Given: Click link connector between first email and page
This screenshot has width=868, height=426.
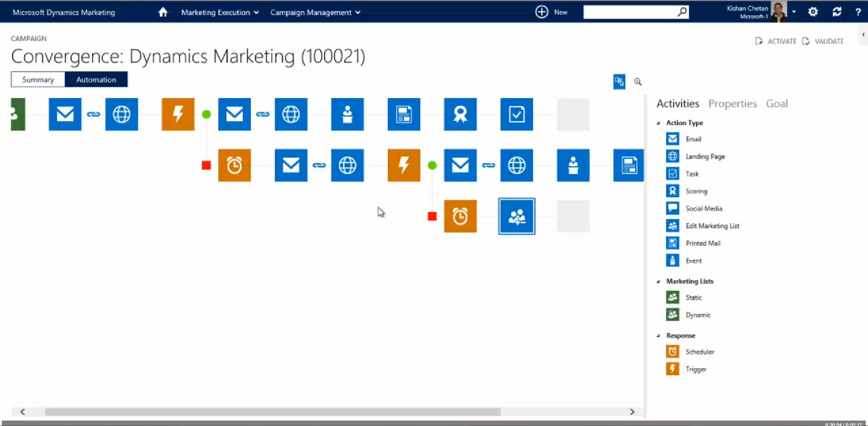Looking at the screenshot, I should pyautogui.click(x=94, y=115).
